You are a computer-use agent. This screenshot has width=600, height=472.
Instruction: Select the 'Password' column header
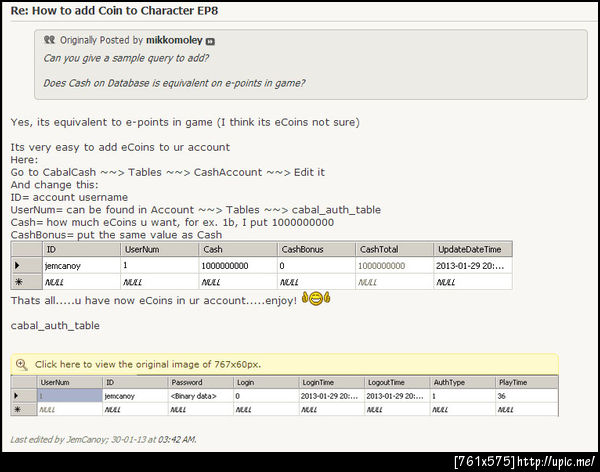click(201, 382)
